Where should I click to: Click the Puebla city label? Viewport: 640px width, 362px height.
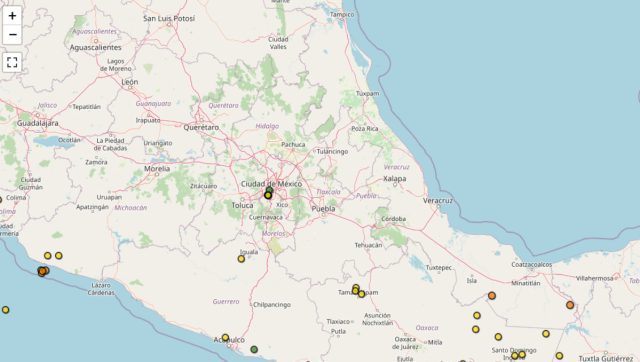[323, 209]
